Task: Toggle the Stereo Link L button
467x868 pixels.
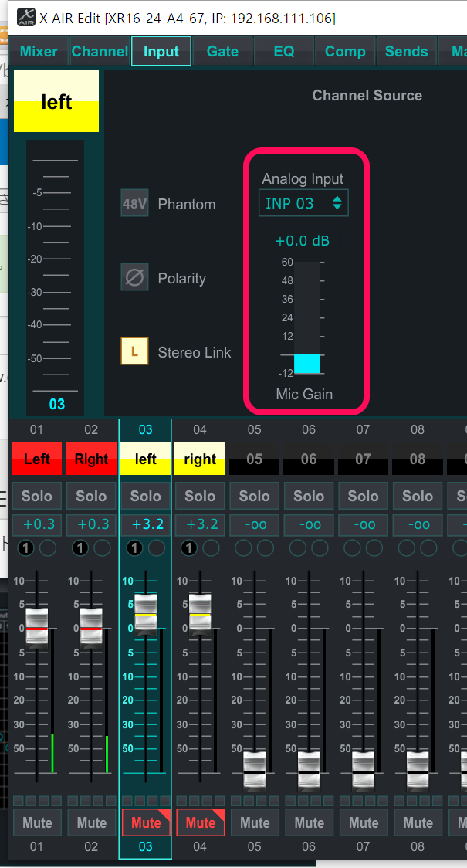Action: point(134,351)
